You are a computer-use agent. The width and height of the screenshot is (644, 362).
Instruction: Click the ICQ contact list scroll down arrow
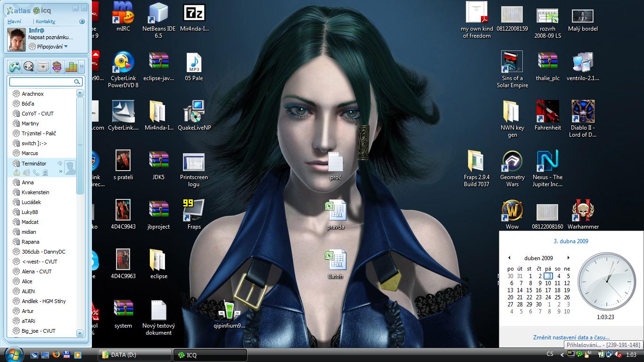[80, 333]
